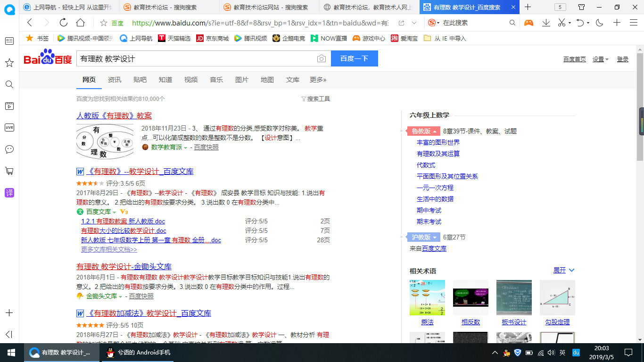The image size is (644, 362).
Task: Open the dropdown arrow beside 数学教育派
Action: coord(185,148)
